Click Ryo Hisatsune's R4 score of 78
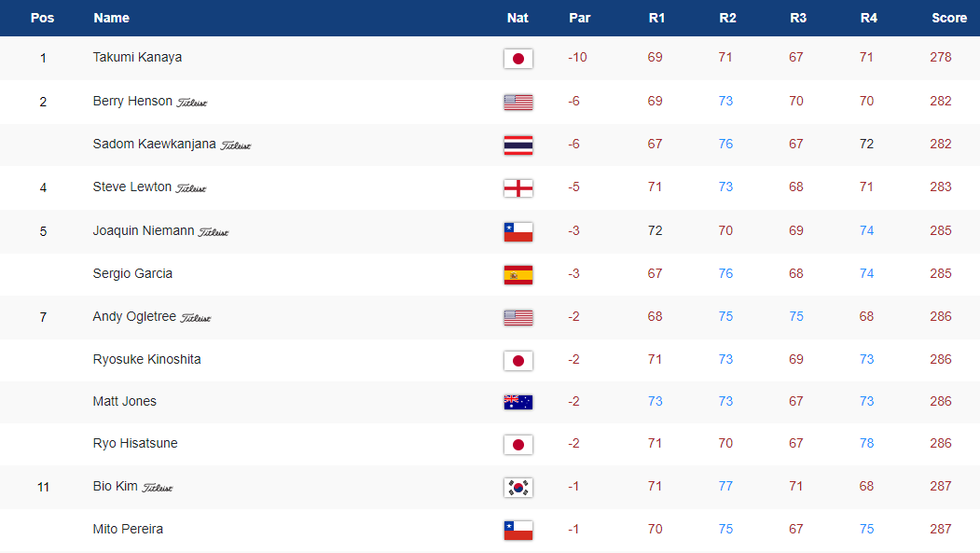980x553 pixels. point(866,443)
